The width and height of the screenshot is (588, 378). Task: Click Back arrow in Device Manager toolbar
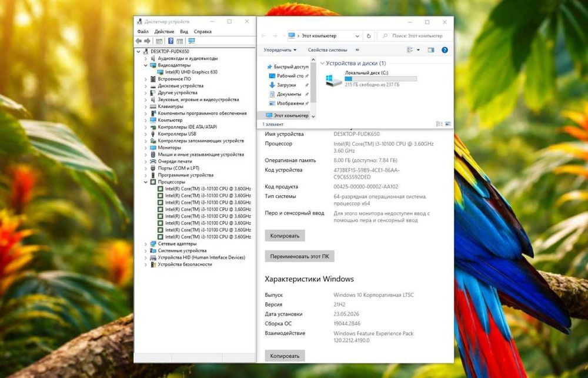tap(139, 41)
